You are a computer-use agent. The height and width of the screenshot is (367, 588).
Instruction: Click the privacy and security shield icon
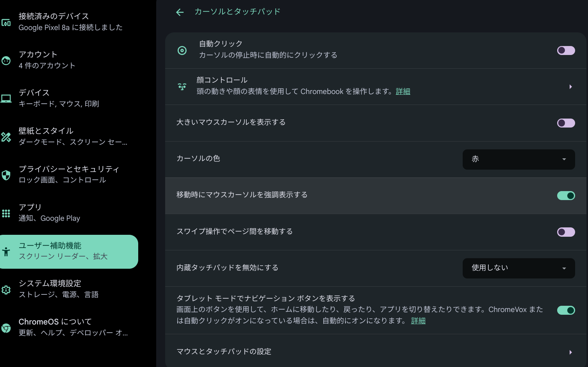coord(6,175)
